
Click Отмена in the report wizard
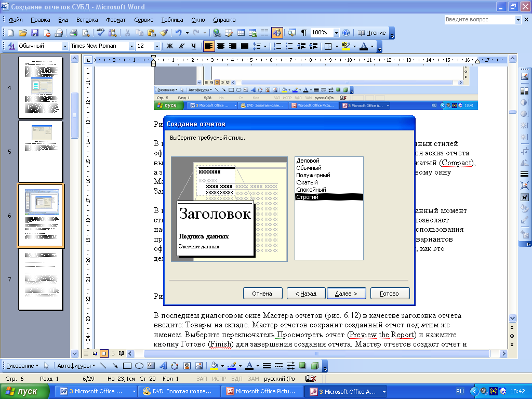click(262, 294)
